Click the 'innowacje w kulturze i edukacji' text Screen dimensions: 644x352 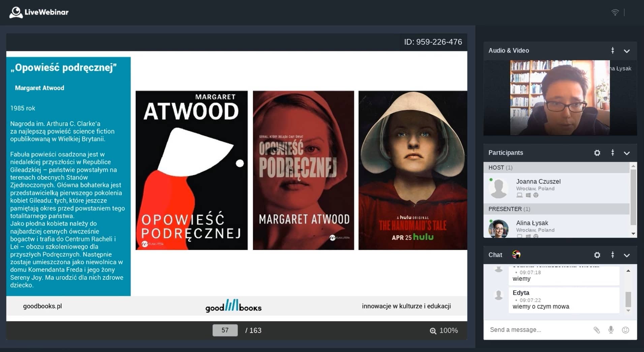point(406,306)
